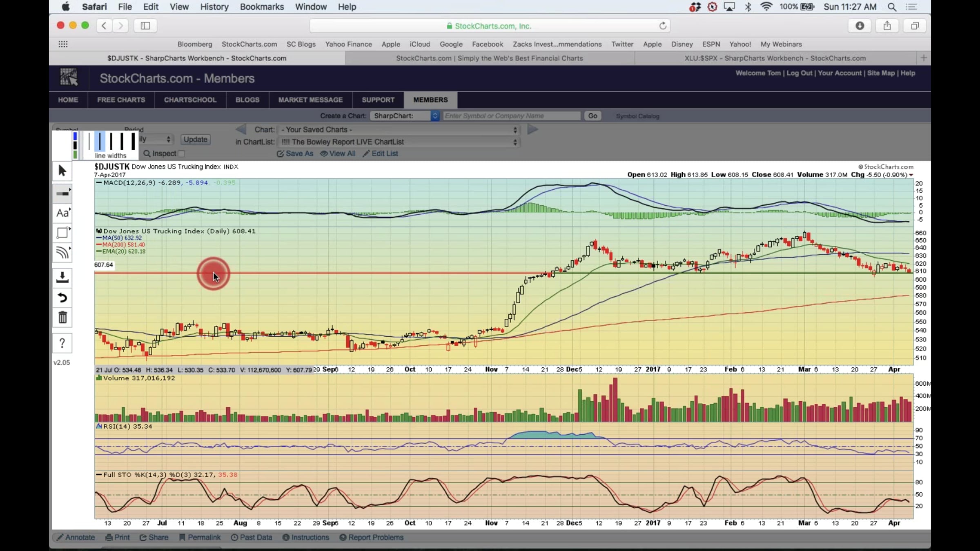Select the rectangle shape tool
Screen dimensions: 980x551
(62, 233)
